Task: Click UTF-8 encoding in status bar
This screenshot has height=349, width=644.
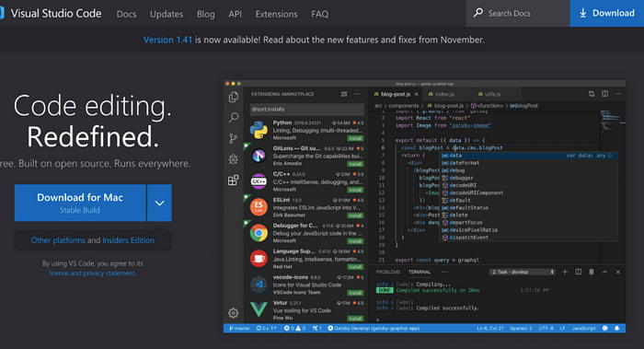Action: tap(546, 328)
